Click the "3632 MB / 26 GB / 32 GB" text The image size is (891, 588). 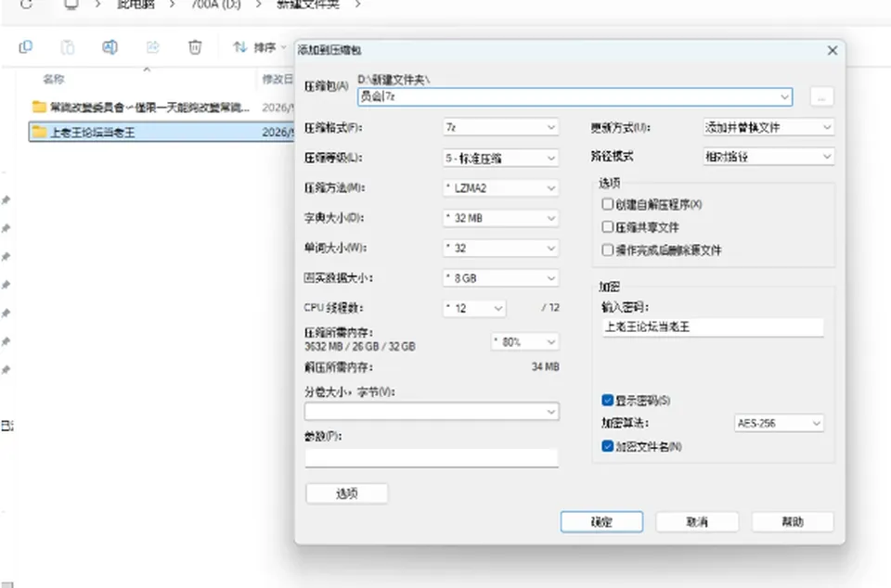pyautogui.click(x=360, y=346)
